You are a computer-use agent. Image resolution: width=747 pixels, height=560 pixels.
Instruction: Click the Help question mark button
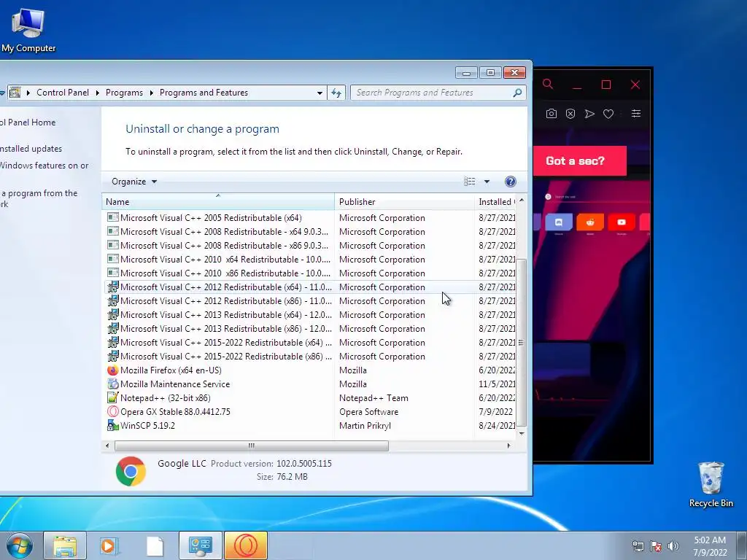tap(510, 182)
